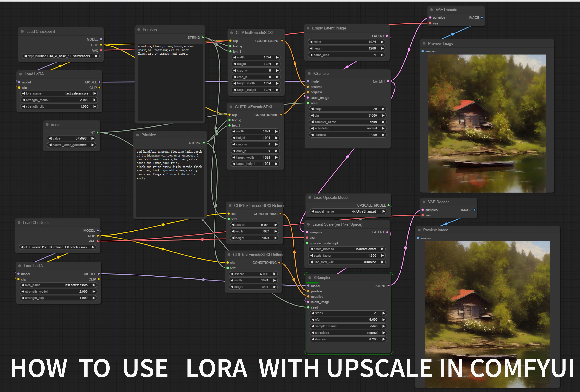Screen dimensions: 580x392
Task: Click the vae input port on the Latent Scale node
Action: [x=307, y=238]
